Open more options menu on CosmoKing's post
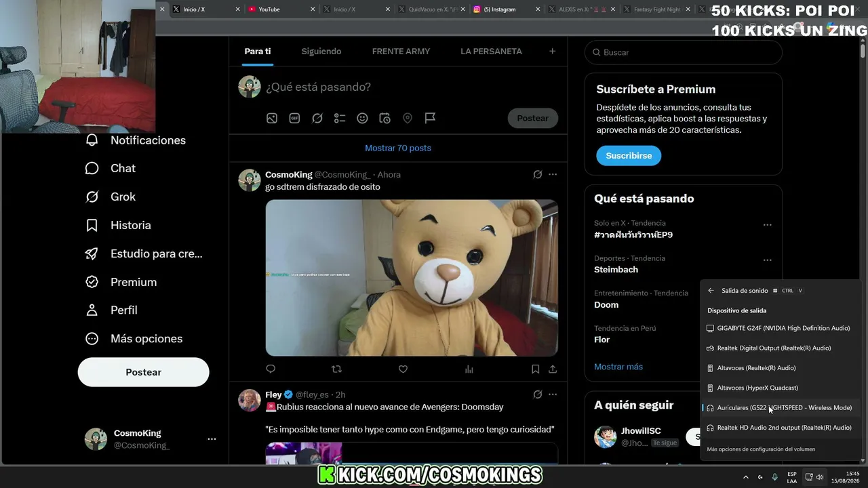Screen dimensions: 868x488 tap(553, 174)
